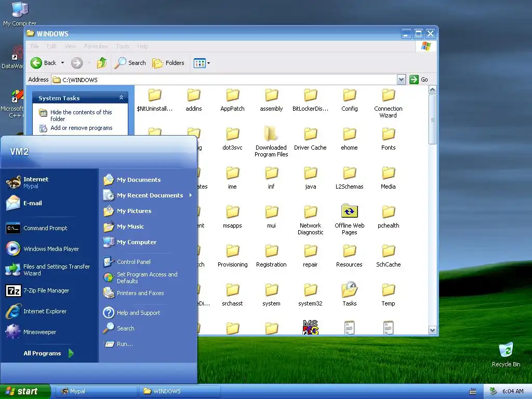Viewport: 532px width, 399px height.
Task: Select the Driver Cache folder
Action: coord(310,139)
